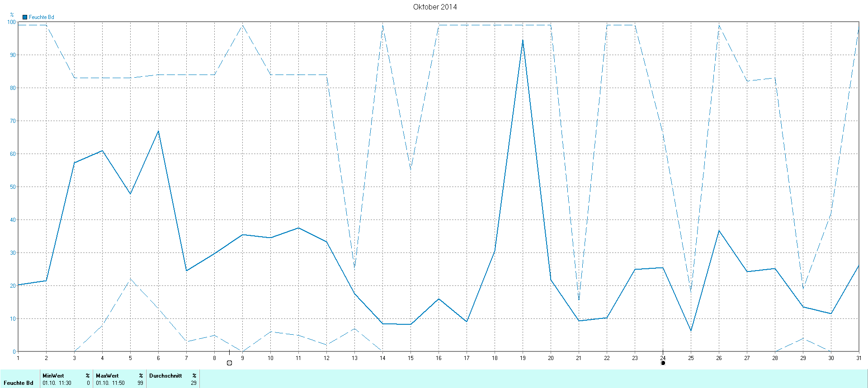Click the solid line peak at day 19
The height and width of the screenshot is (388, 868).
click(x=523, y=40)
